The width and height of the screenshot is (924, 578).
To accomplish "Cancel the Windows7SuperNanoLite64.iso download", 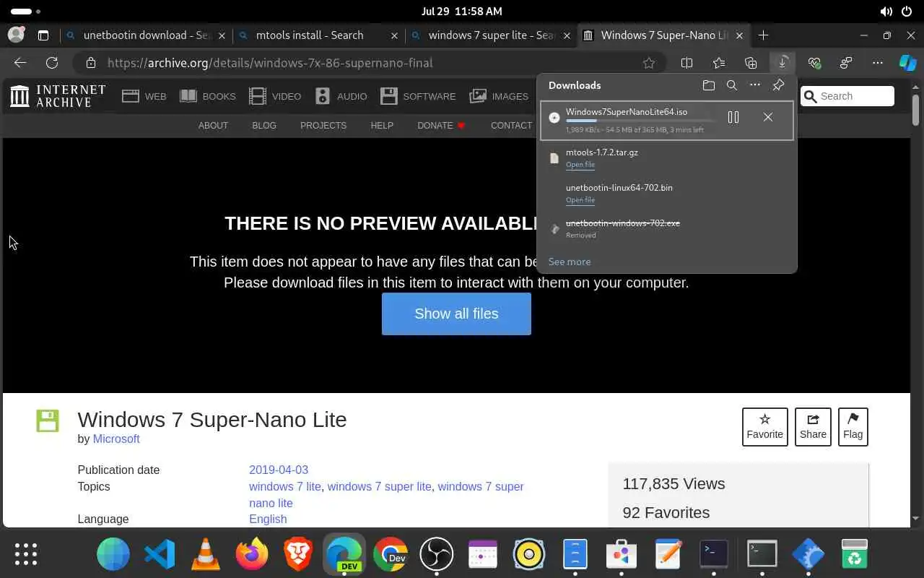I will coord(768,117).
